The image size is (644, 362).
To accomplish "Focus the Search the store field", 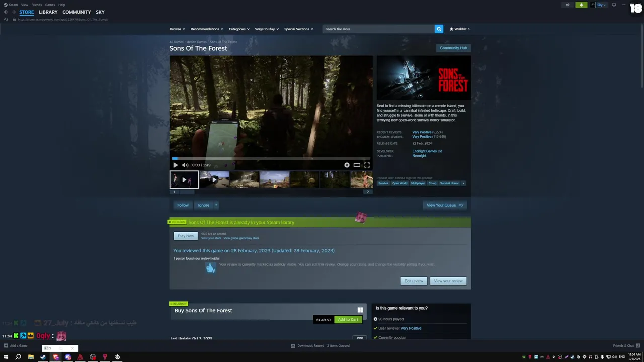I will 378,29.
